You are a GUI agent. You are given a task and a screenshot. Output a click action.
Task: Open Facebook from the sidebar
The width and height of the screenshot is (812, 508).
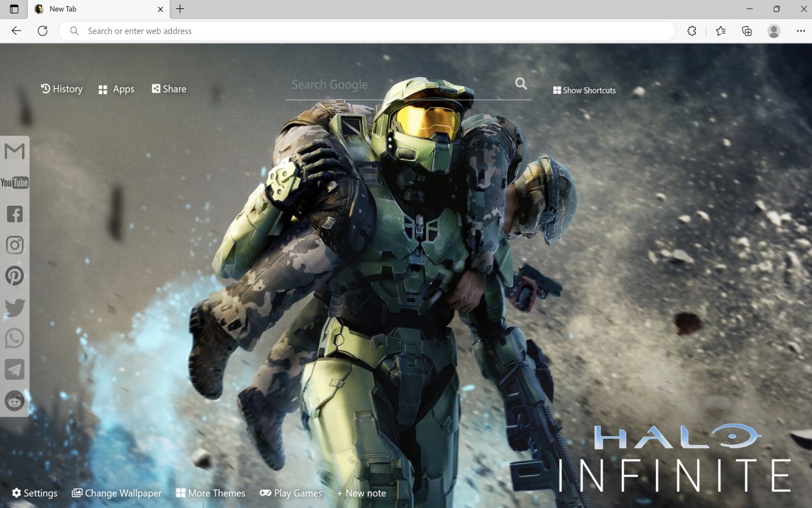pyautogui.click(x=15, y=214)
